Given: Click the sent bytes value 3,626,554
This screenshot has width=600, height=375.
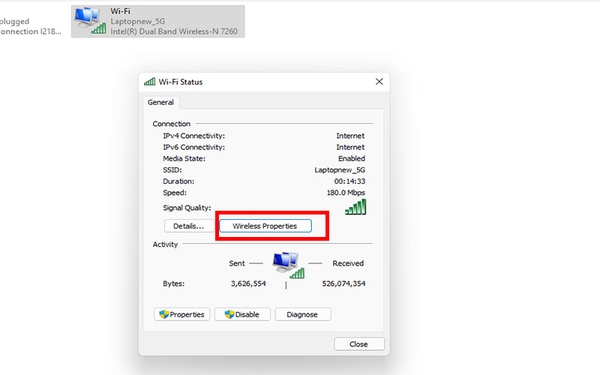Looking at the screenshot, I should tap(248, 284).
